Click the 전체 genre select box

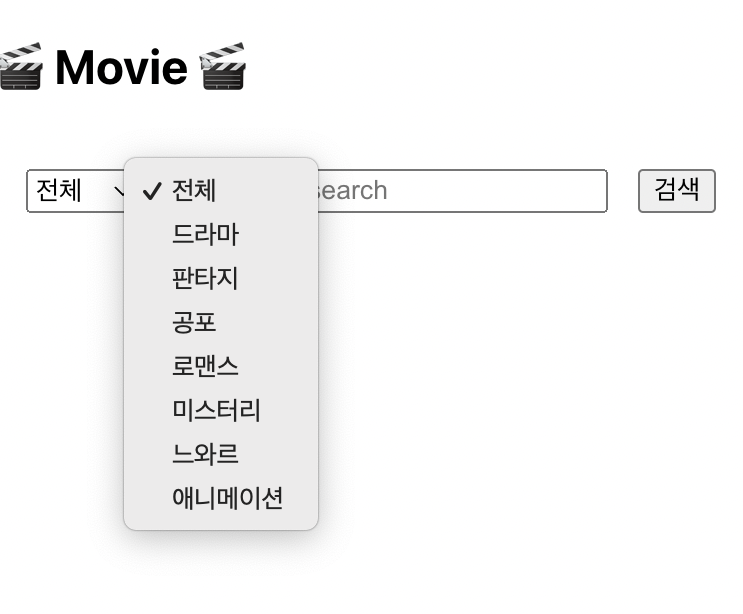point(76,190)
